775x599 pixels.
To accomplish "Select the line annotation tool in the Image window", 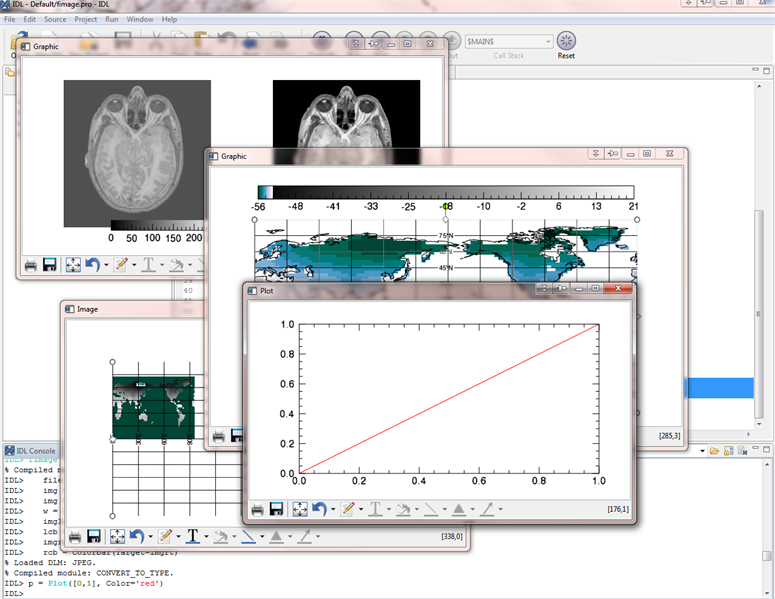I will 249,537.
